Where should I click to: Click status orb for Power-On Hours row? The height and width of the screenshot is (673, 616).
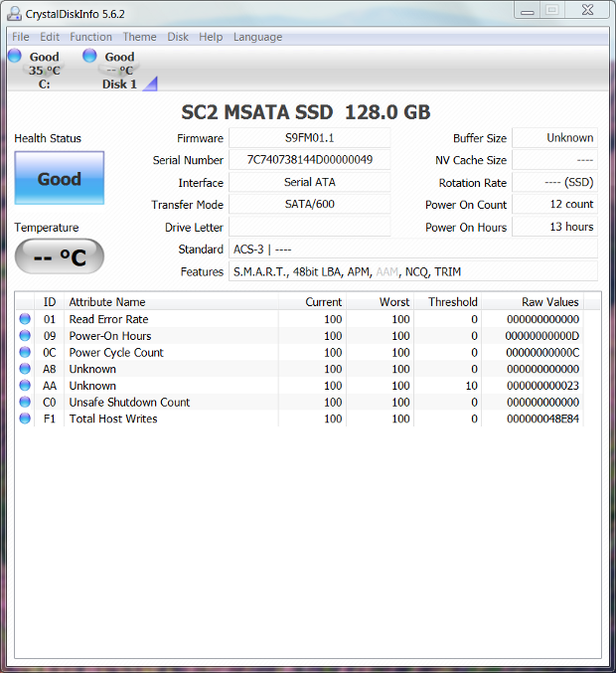25,336
